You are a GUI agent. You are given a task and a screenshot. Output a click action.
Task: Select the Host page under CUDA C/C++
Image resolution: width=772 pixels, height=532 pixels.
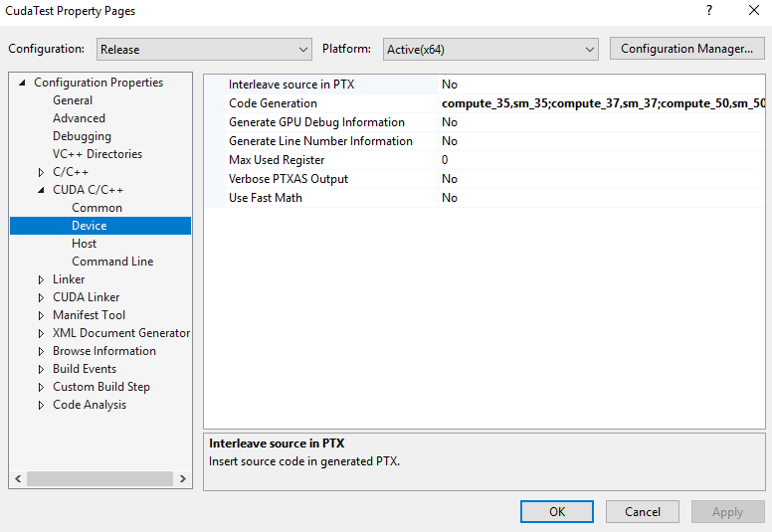coord(85,244)
